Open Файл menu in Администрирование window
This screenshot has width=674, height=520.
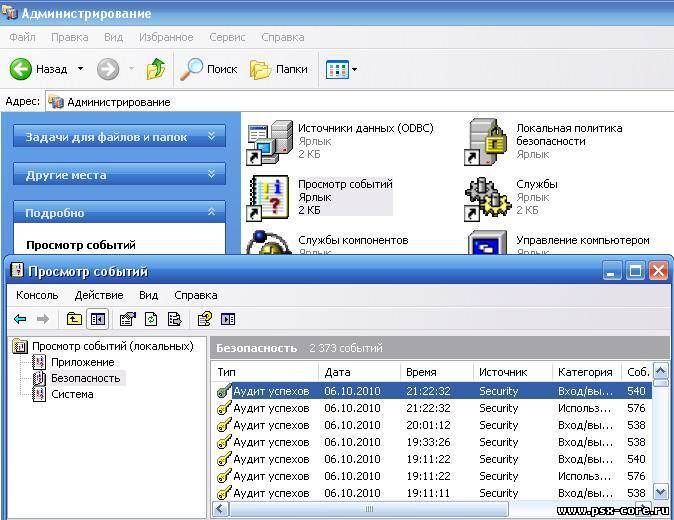point(22,37)
